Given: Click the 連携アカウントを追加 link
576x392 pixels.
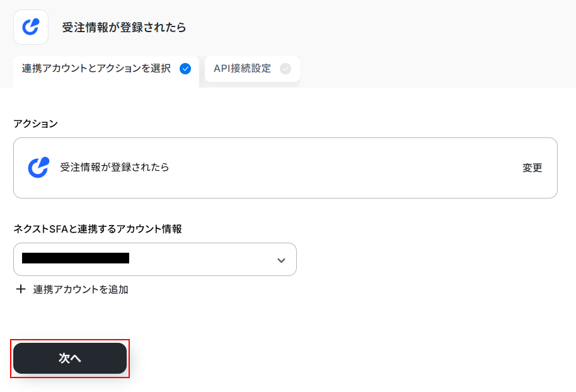Looking at the screenshot, I should [x=81, y=289].
